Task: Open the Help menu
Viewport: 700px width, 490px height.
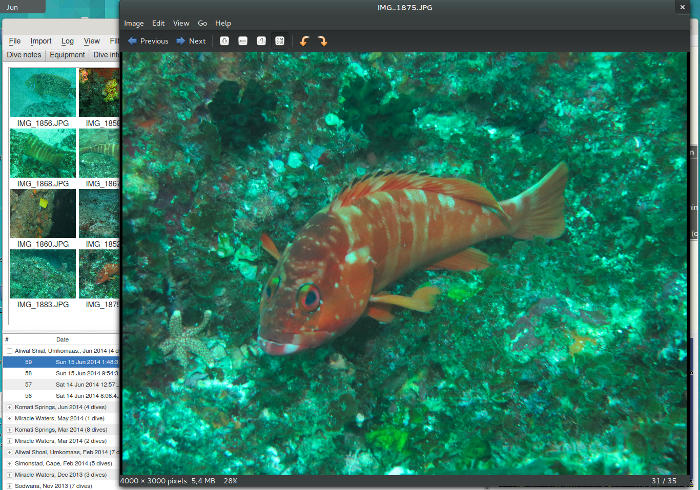Action: click(x=223, y=23)
